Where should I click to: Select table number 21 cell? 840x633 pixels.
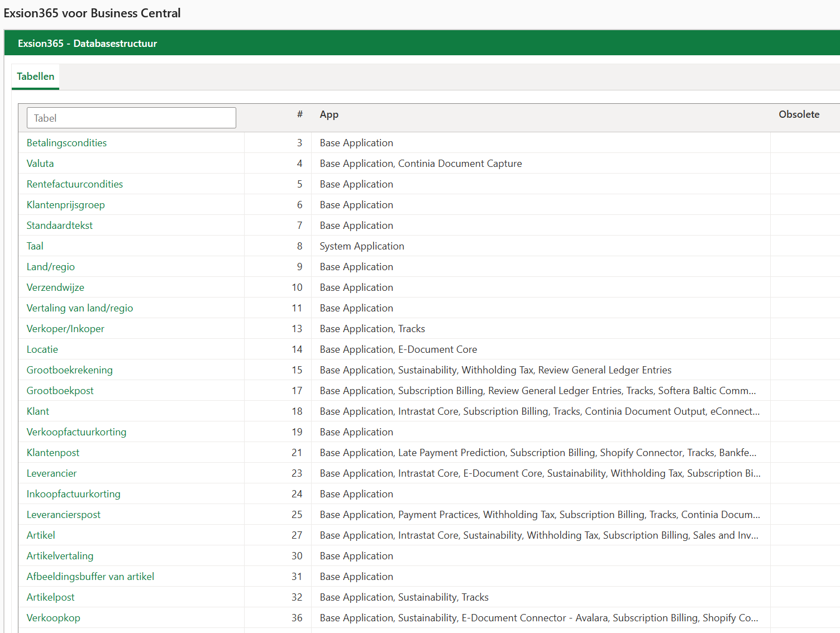pyautogui.click(x=278, y=453)
